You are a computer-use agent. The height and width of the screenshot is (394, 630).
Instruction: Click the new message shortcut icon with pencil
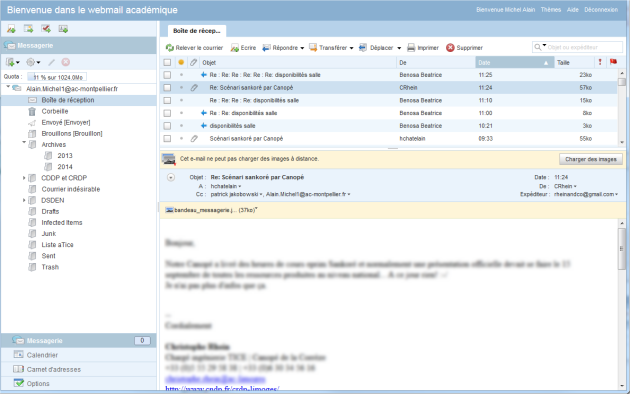pos(11,29)
